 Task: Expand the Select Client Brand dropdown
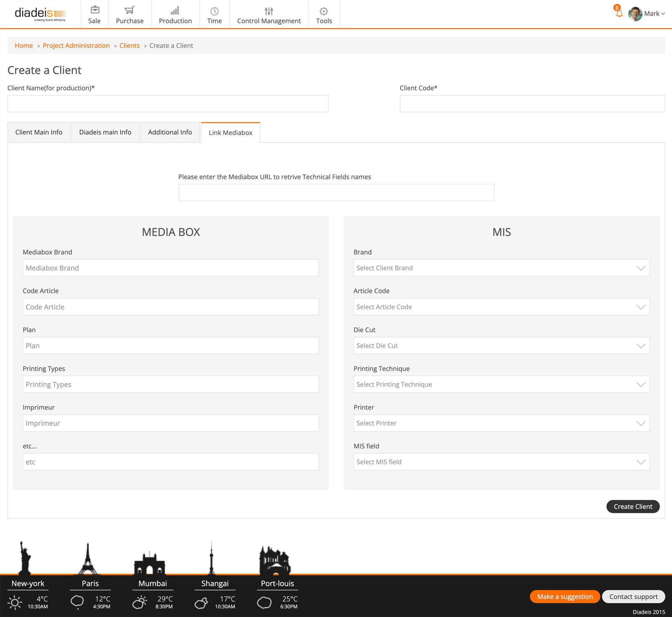(x=501, y=268)
